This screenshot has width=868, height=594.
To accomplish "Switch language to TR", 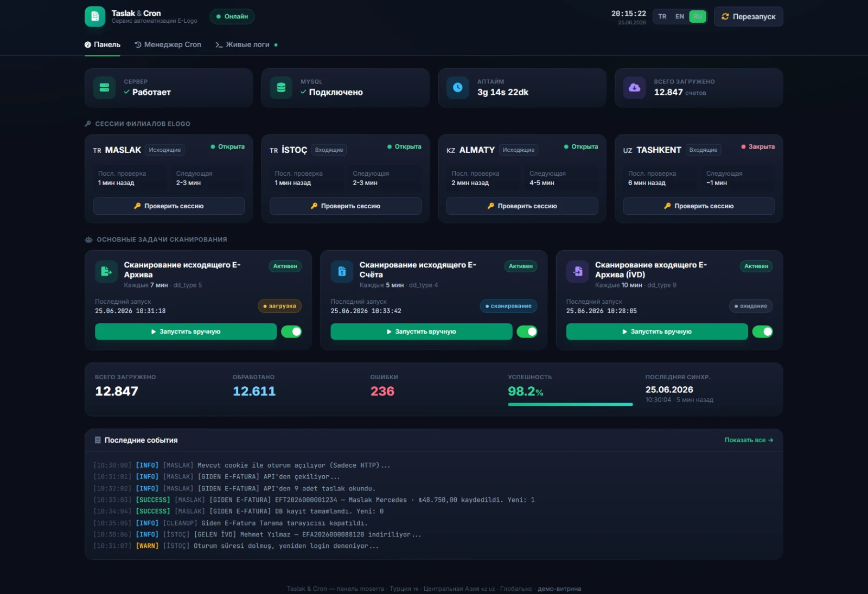I will tap(662, 17).
